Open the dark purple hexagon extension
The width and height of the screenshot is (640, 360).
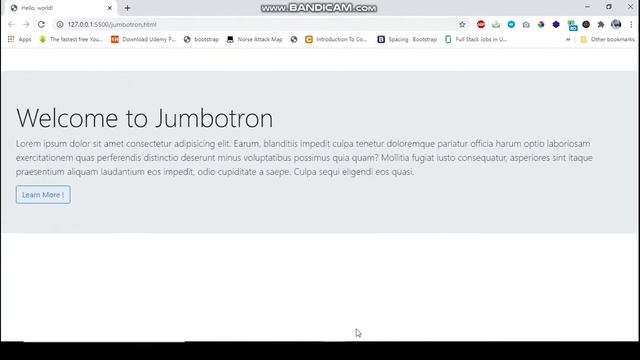point(556,24)
